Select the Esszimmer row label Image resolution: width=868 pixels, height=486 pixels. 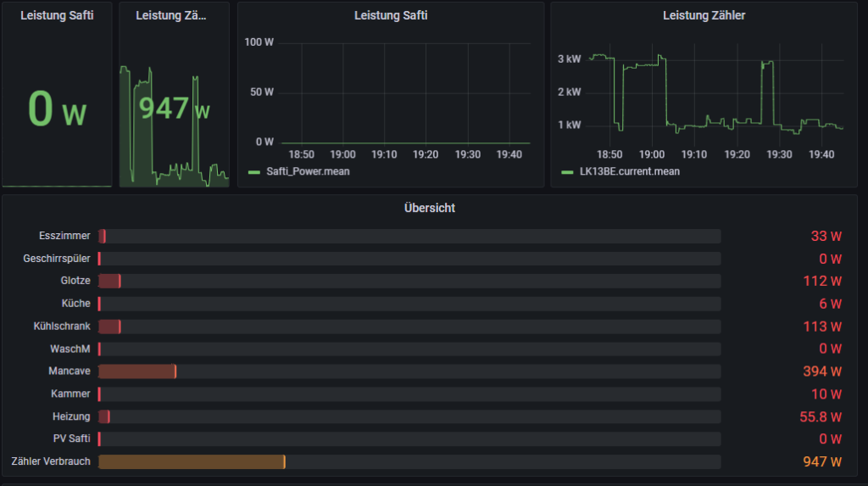coord(64,236)
